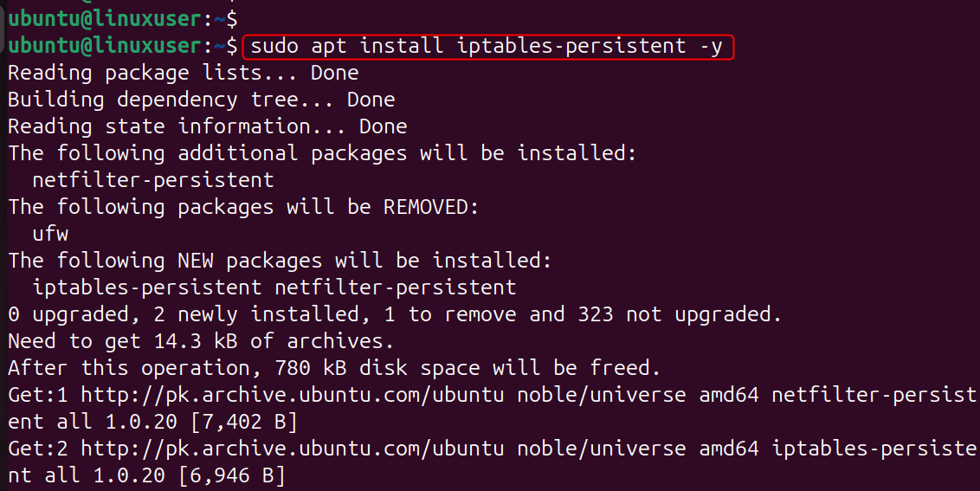Click the word REMOVED in the output
The width and height of the screenshot is (980, 491).
click(x=430, y=207)
